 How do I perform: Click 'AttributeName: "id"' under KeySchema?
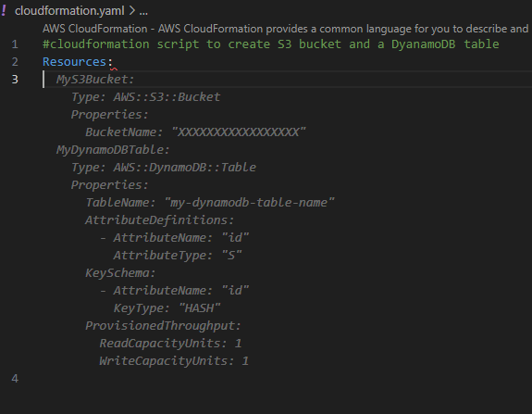click(180, 291)
